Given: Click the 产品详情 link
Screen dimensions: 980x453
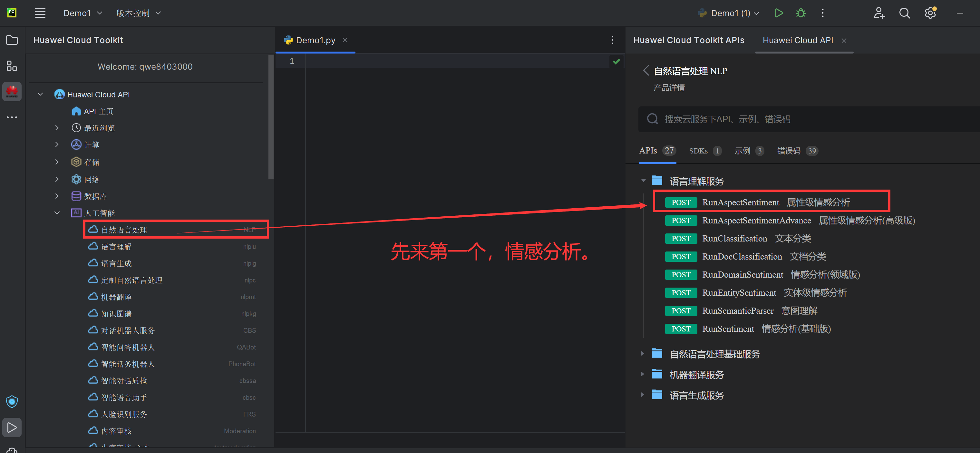Looking at the screenshot, I should click(x=669, y=88).
